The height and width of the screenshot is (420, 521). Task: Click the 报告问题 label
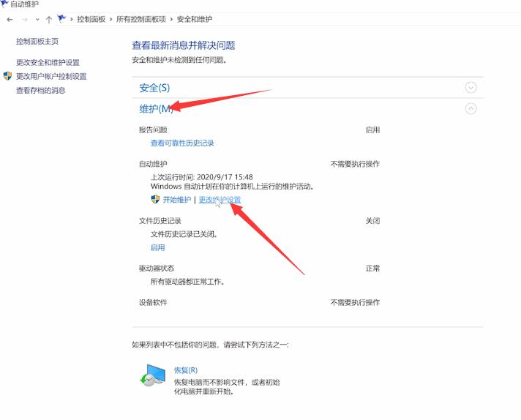pyautogui.click(x=153, y=130)
